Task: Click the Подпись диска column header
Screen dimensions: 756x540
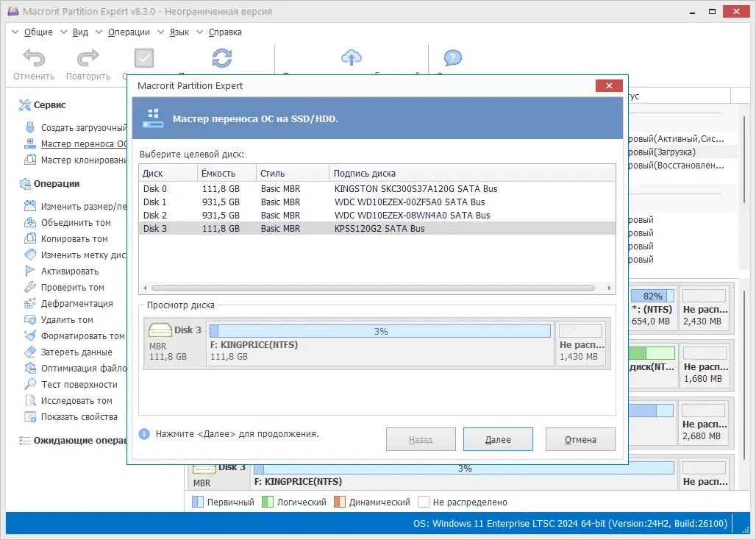Action: pos(472,173)
